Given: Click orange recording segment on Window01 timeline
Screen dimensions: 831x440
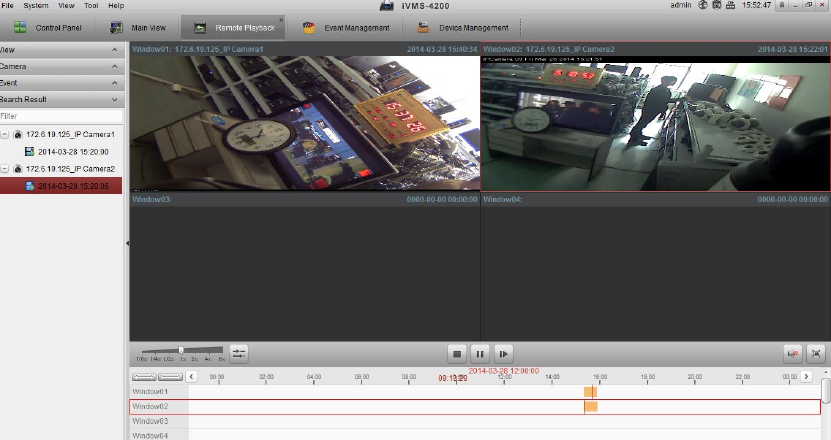Looking at the screenshot, I should (590, 392).
